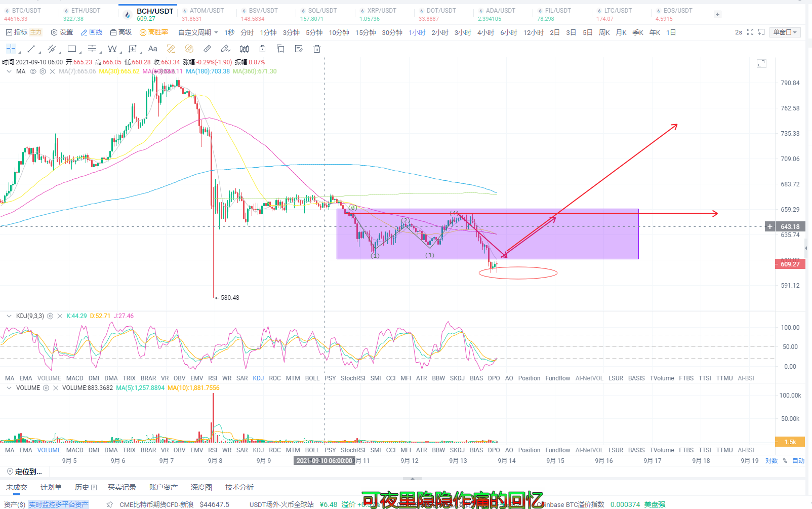Viewport: 812px width, 509px height.
Task: Expand the crosshair tool options arrow
Action: pos(19,52)
